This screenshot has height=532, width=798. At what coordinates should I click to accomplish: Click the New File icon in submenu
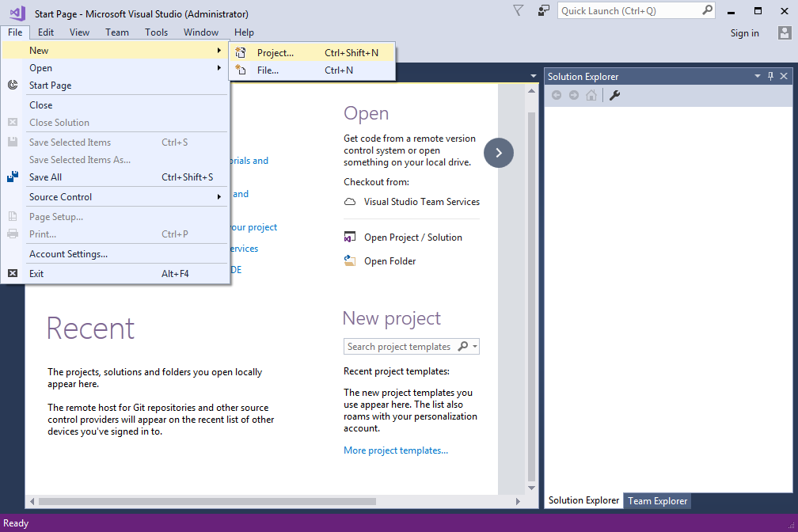[x=241, y=70]
